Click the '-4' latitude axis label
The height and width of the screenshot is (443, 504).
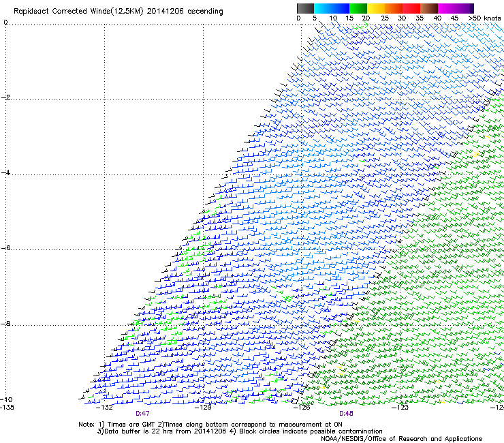[5, 172]
